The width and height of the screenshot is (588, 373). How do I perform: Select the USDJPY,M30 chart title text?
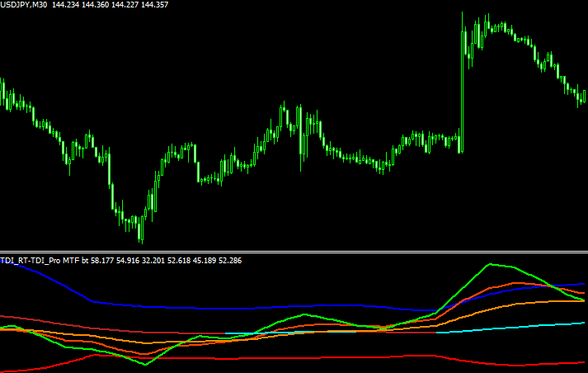pos(24,5)
